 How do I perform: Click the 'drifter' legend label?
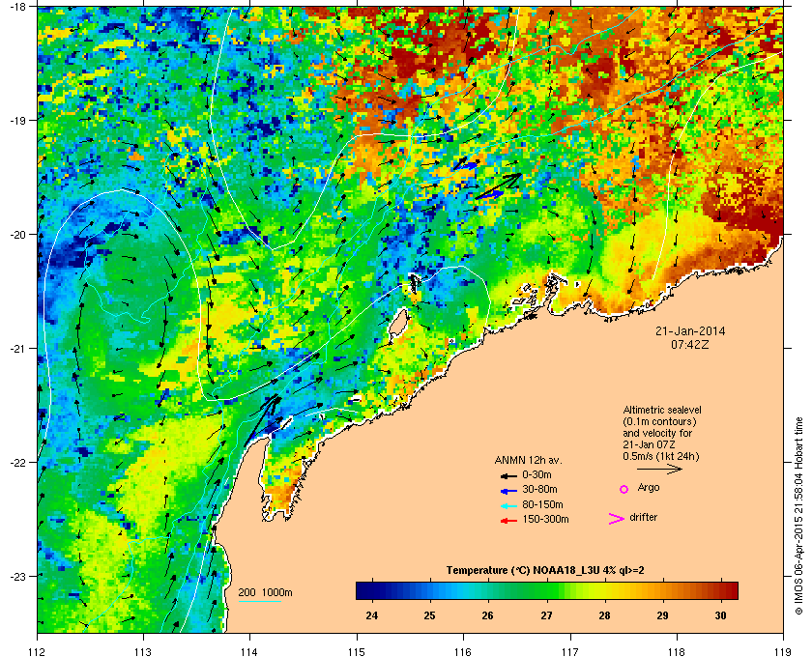(x=643, y=517)
